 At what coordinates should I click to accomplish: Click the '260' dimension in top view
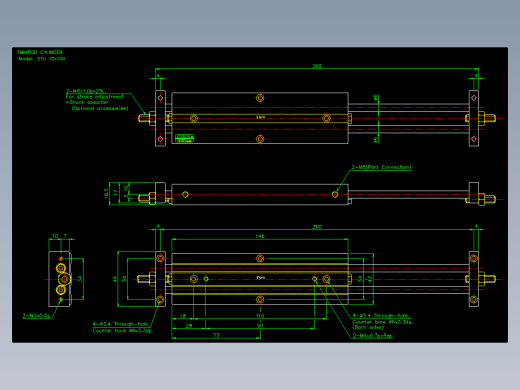[x=317, y=66]
